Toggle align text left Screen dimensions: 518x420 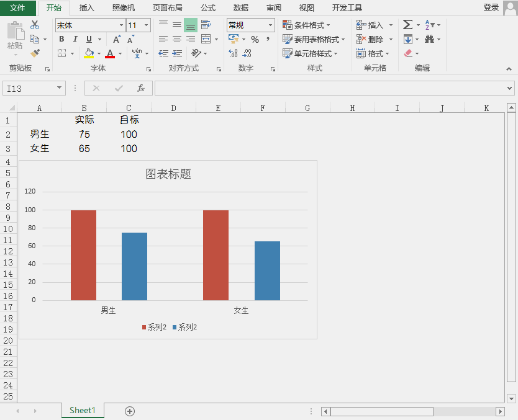[x=163, y=39]
